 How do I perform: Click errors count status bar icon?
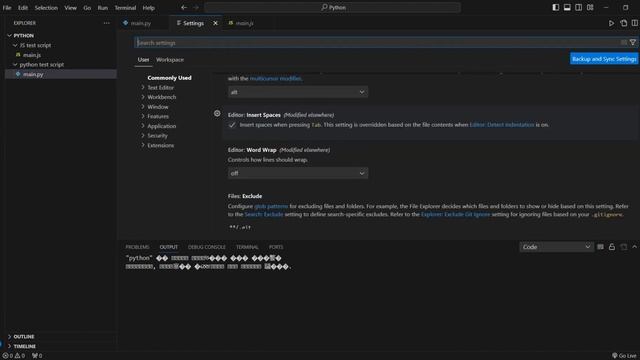(8, 356)
